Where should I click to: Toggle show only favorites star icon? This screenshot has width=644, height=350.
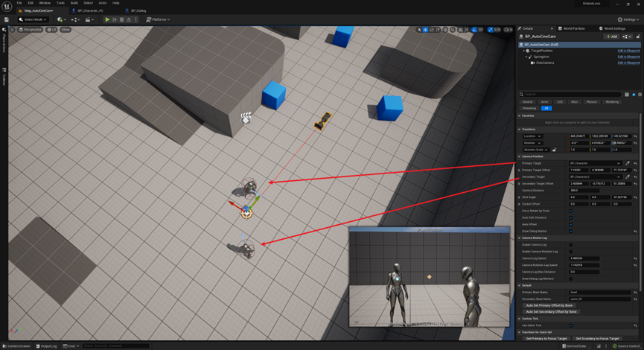(634, 95)
